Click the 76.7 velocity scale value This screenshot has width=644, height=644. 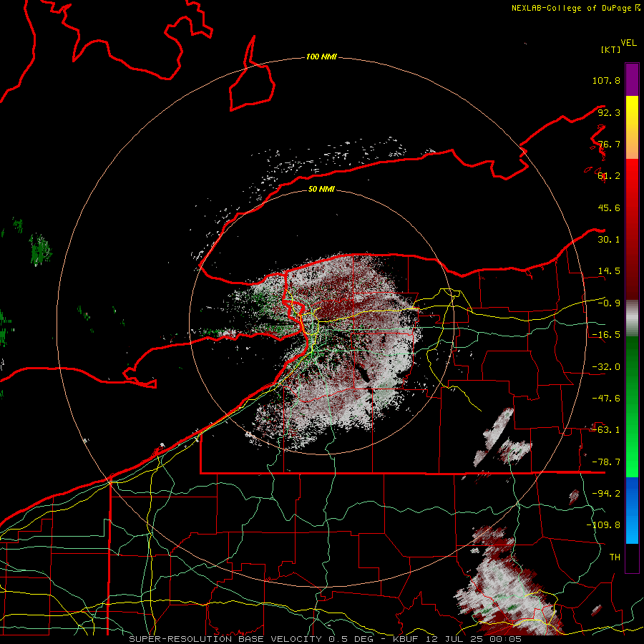click(x=609, y=144)
